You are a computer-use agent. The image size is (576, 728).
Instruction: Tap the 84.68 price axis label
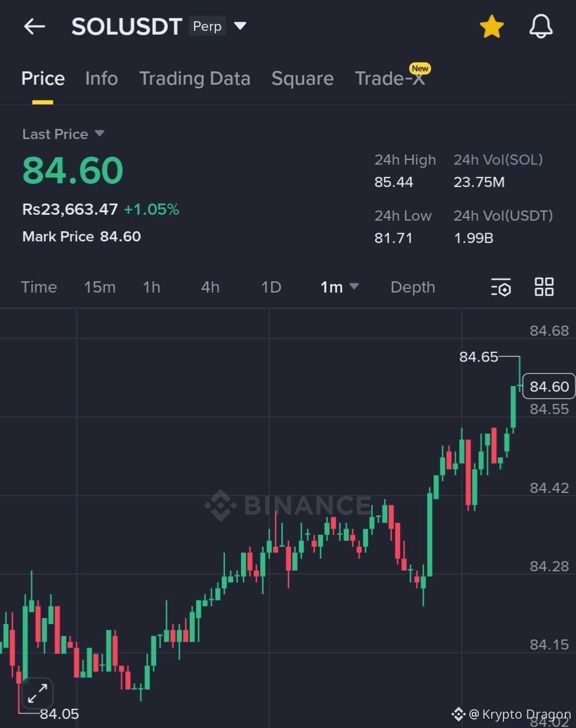coord(549,331)
